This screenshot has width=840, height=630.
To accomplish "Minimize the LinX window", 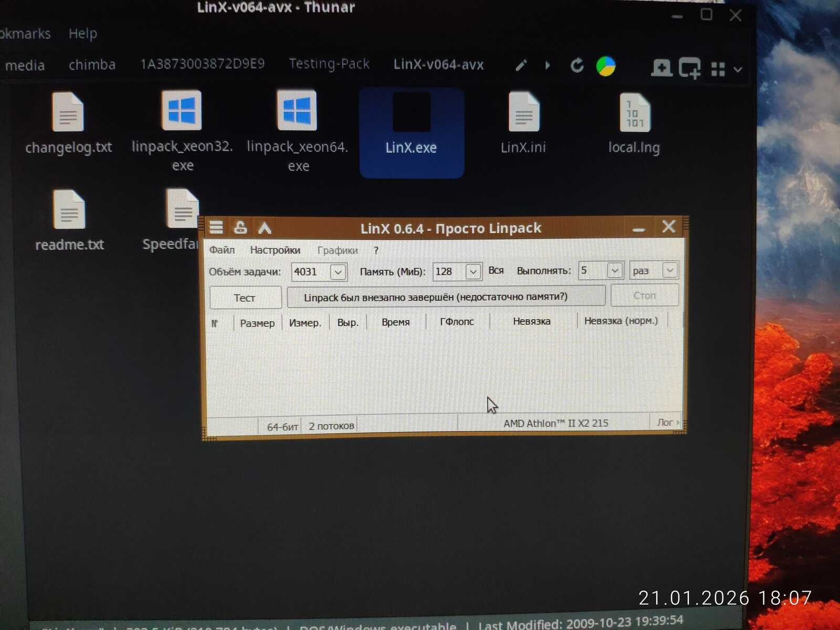I will coord(638,229).
